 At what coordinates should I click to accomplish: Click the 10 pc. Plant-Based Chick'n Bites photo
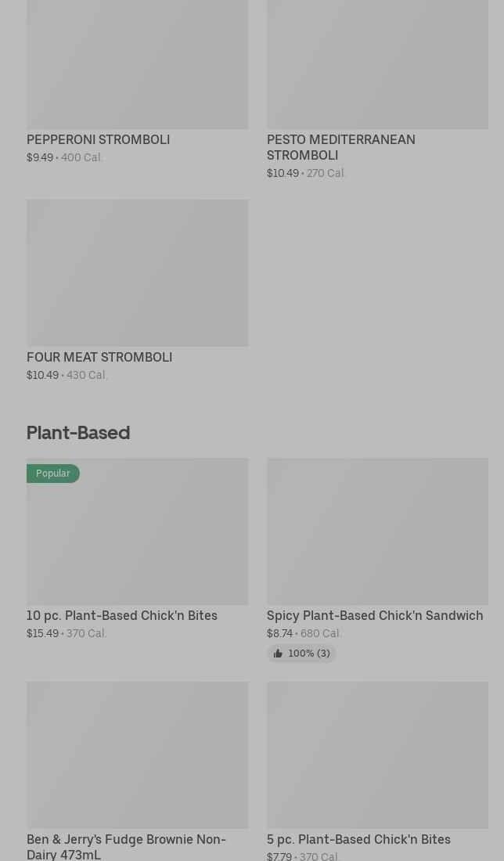(x=137, y=540)
